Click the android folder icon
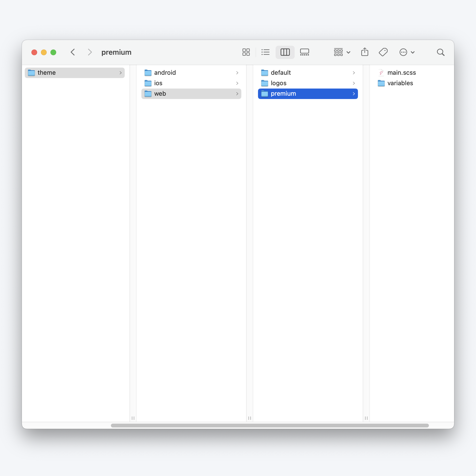This screenshot has width=476, height=476. click(x=148, y=73)
